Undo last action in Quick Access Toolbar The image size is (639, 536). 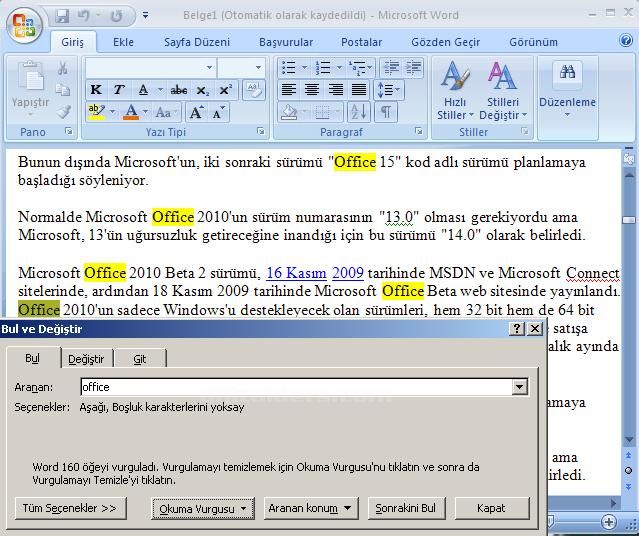(83, 16)
